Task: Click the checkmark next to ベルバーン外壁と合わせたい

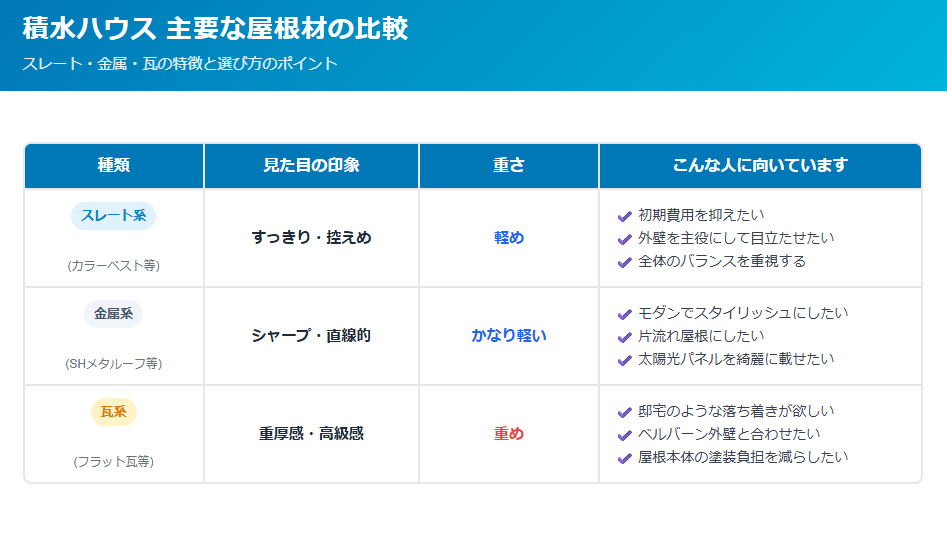Action: 624,435
